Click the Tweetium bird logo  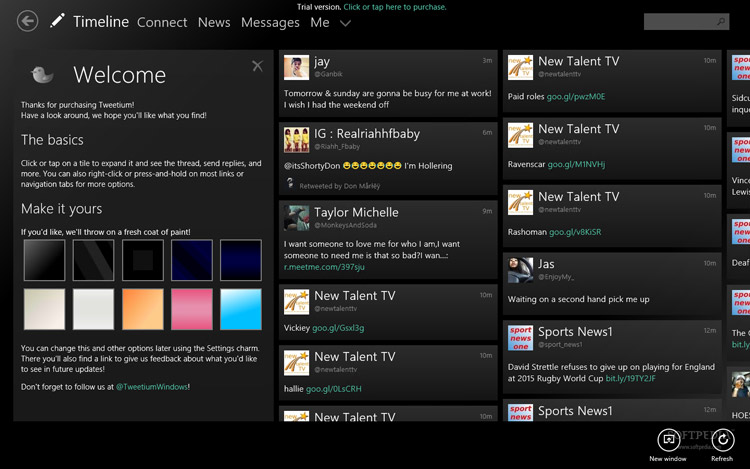click(x=42, y=75)
